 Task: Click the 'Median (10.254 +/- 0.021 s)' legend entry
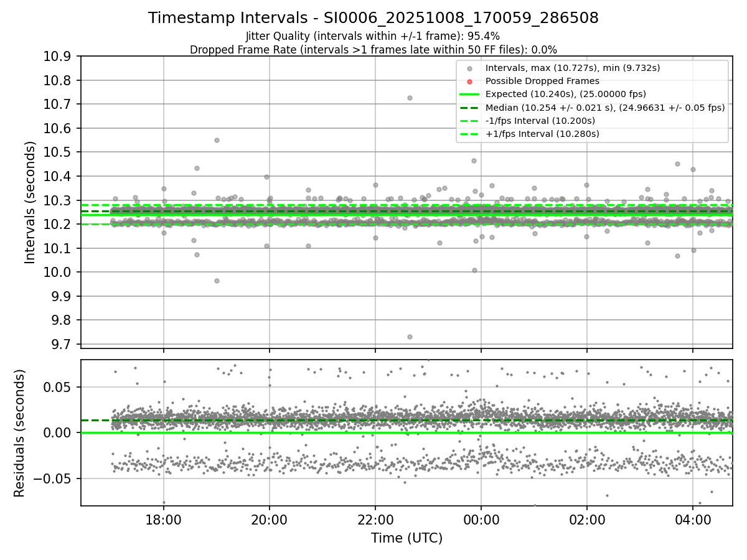coord(605,107)
